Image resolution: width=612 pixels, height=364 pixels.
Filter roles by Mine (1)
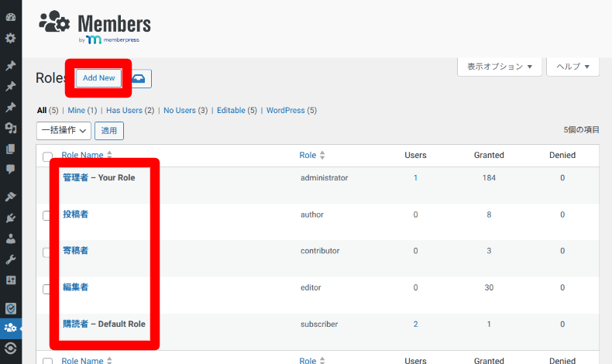point(82,111)
